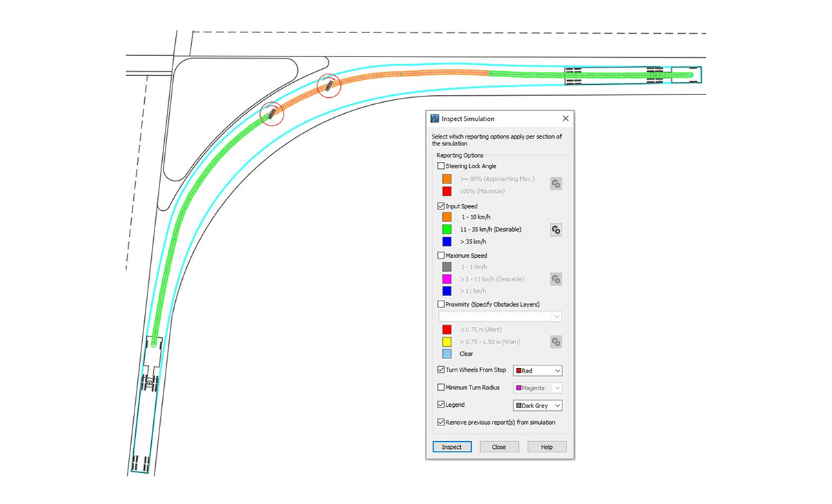The width and height of the screenshot is (832, 504).
Task: Click the upper red-circled wheel turn marker
Action: [x=329, y=85]
